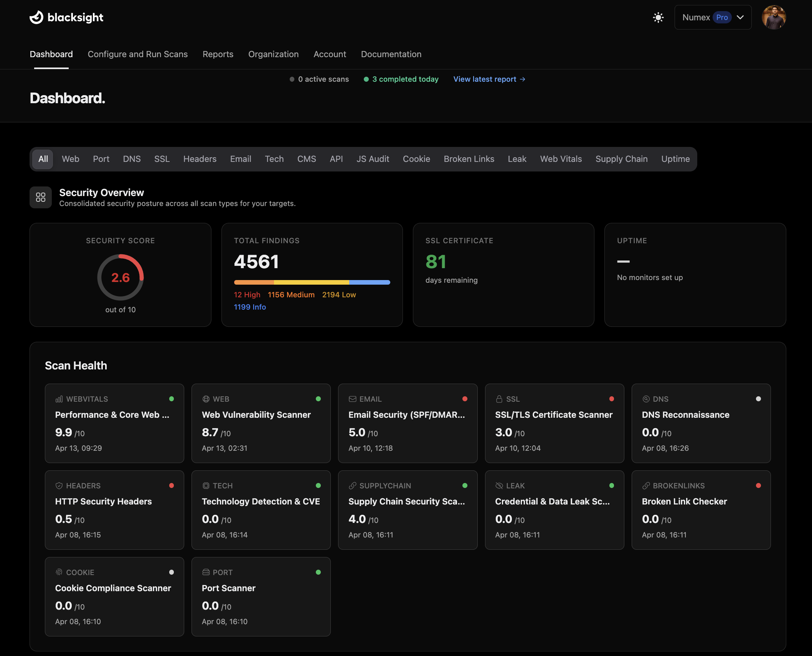Expand the DNS Reconnaissance status indicator
This screenshot has height=656, width=812.
click(759, 399)
